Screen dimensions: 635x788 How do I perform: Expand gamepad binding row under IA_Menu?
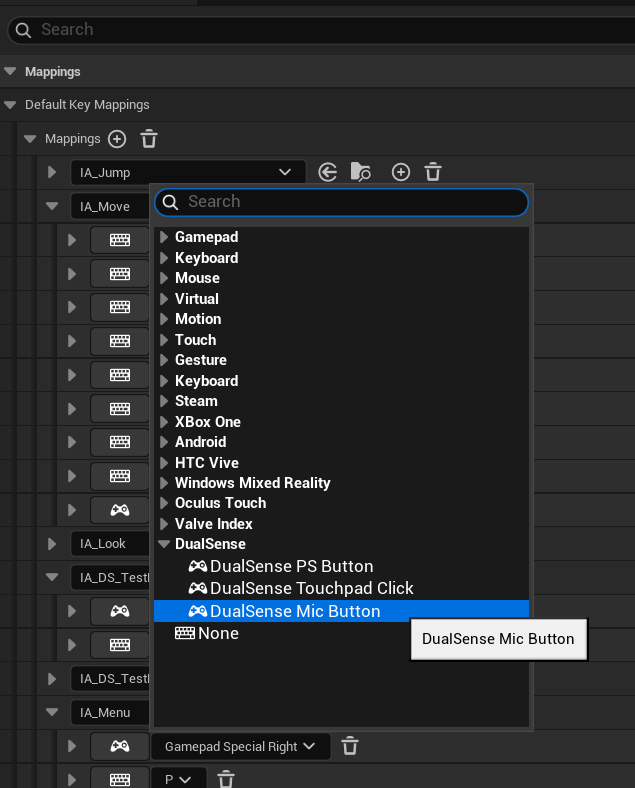click(72, 746)
